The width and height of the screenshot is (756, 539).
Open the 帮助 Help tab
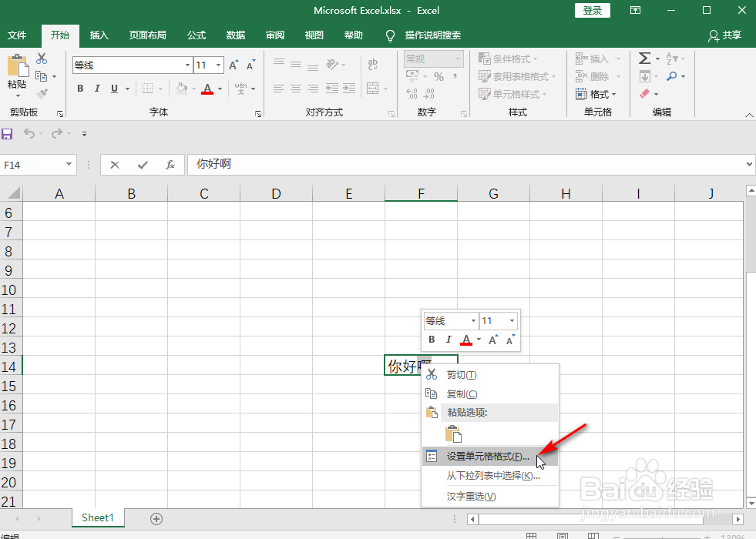pyautogui.click(x=354, y=35)
